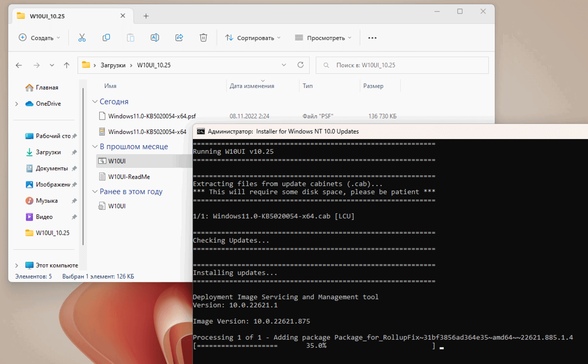Click search magnifier icon
The width and height of the screenshot is (588, 364).
coord(326,65)
